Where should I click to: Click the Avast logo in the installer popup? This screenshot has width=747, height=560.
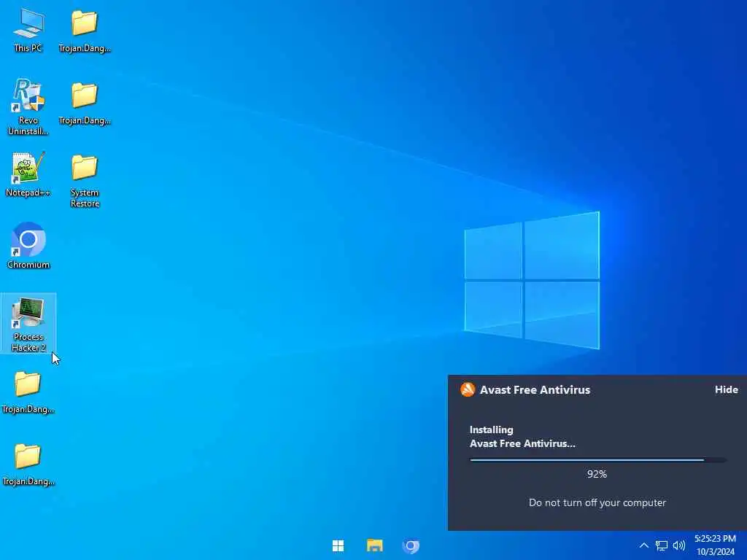click(468, 389)
